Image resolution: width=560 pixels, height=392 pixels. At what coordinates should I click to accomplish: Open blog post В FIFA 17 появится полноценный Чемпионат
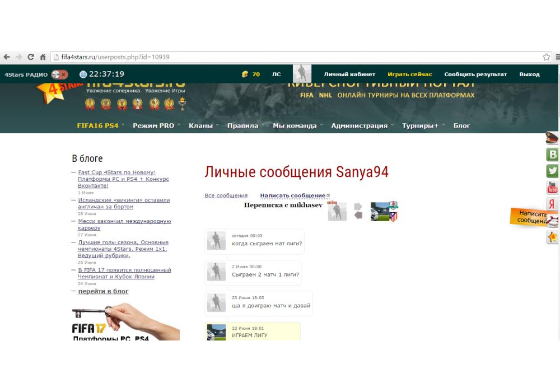click(124, 273)
